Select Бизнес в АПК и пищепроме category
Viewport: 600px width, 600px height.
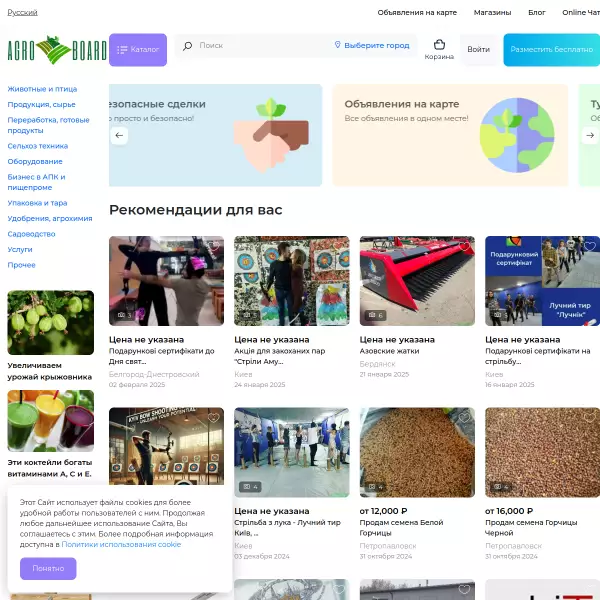tap(36, 182)
